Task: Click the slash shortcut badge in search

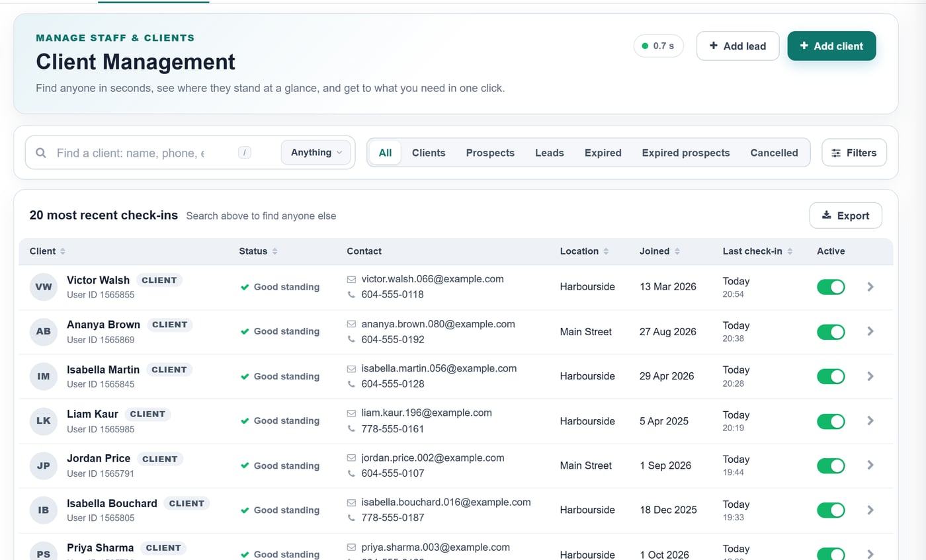Action: tap(245, 153)
